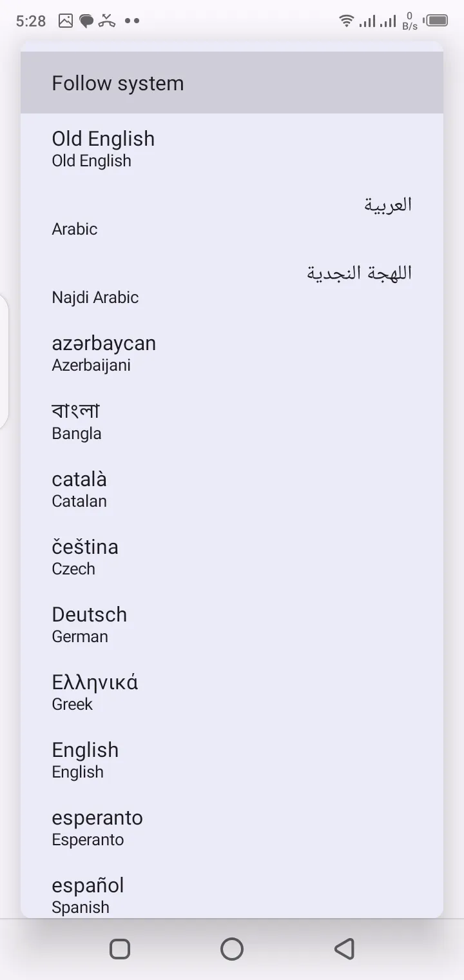Select the Follow system option
The height and width of the screenshot is (980, 464).
(232, 83)
